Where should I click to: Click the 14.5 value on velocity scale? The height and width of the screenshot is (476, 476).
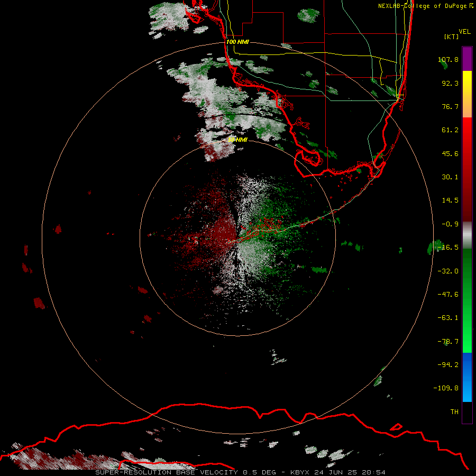point(450,200)
